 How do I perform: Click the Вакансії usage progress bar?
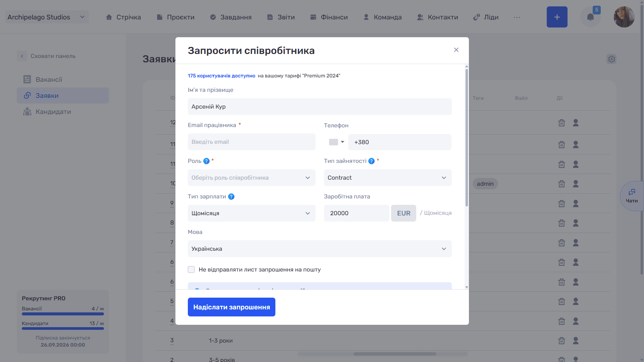point(63,314)
